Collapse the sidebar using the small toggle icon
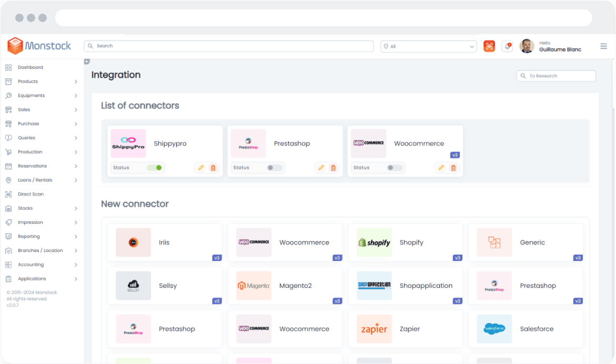616x364 pixels. point(87,61)
